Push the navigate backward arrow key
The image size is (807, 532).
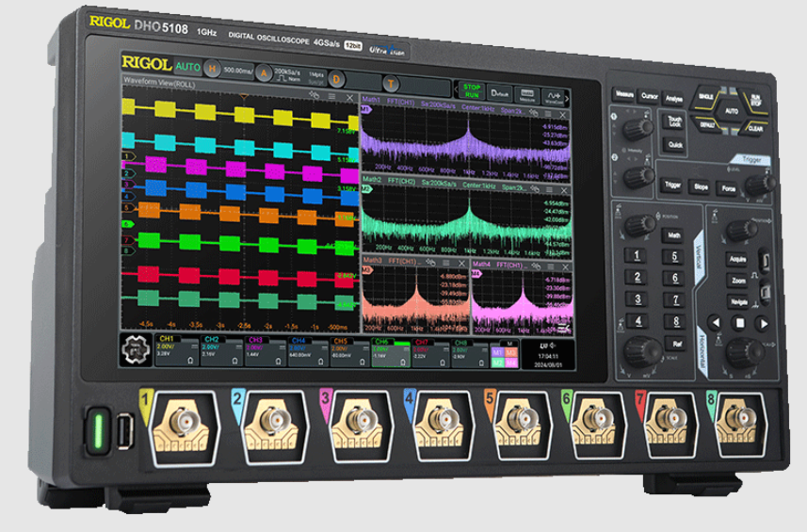716,323
